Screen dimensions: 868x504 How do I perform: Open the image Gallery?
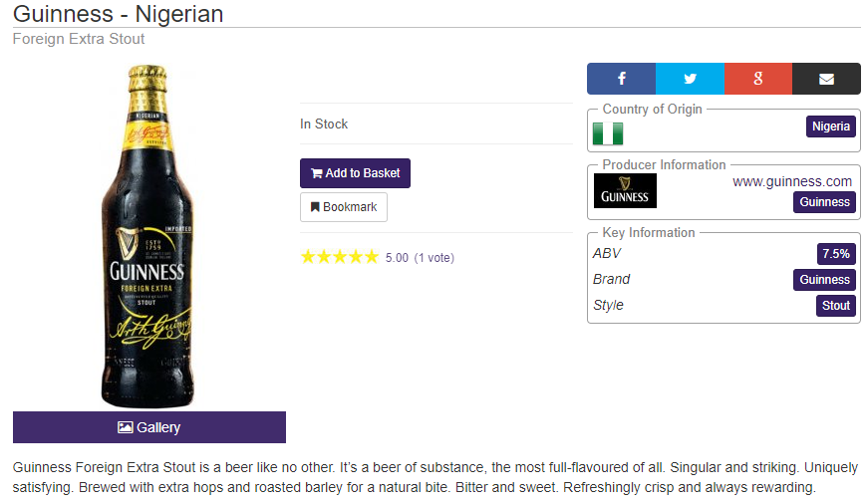pos(149,427)
